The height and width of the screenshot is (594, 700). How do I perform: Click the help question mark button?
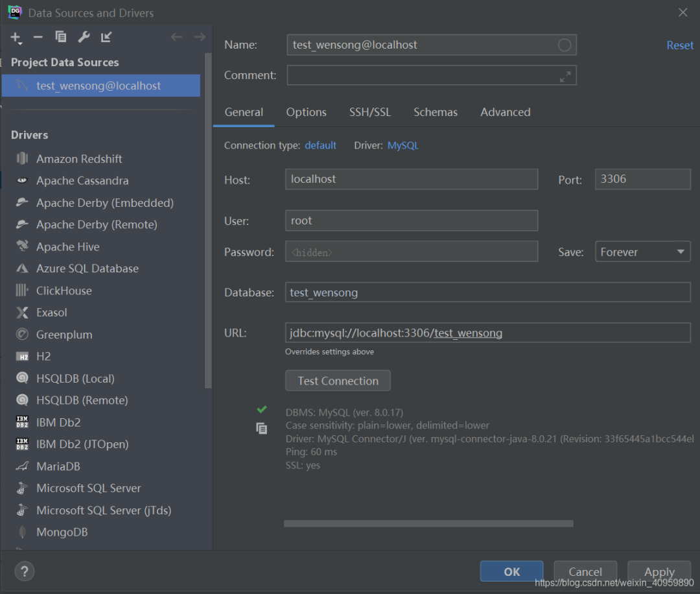pyautogui.click(x=24, y=571)
